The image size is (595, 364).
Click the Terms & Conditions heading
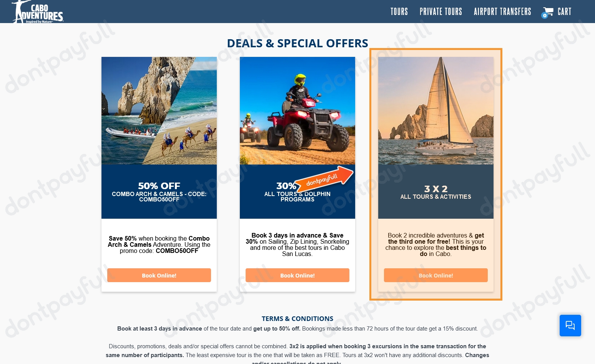pyautogui.click(x=297, y=319)
